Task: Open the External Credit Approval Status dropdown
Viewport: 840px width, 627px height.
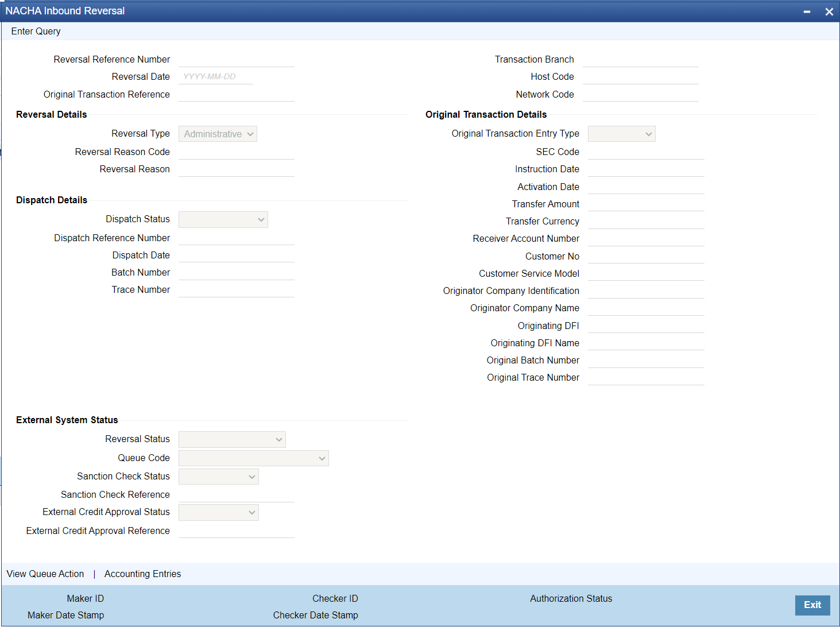Action: pos(219,512)
